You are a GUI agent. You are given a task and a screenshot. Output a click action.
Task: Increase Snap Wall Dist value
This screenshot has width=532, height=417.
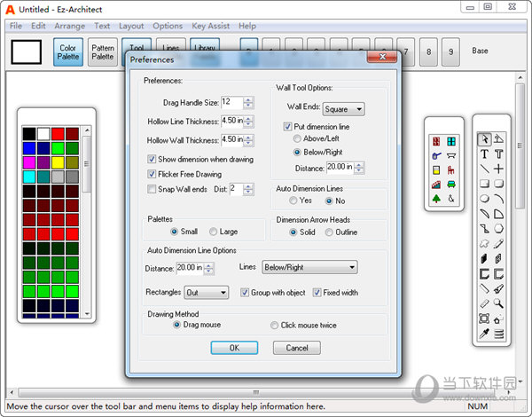[248, 186]
